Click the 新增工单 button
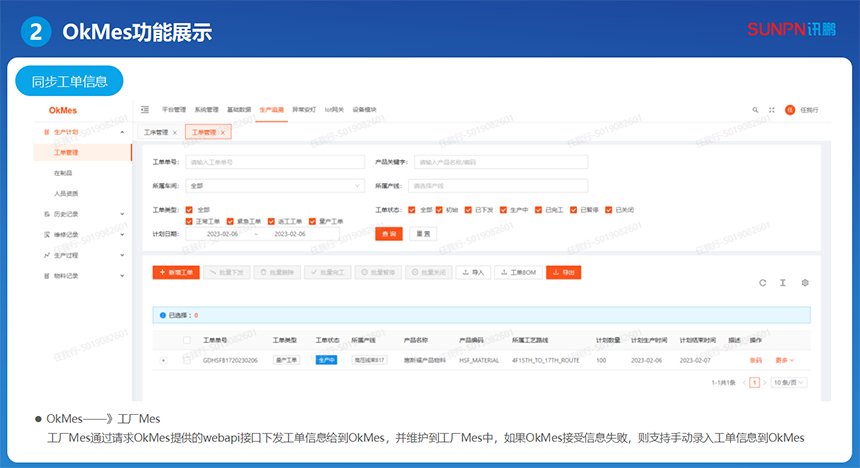The height and width of the screenshot is (468, 860). (177, 272)
